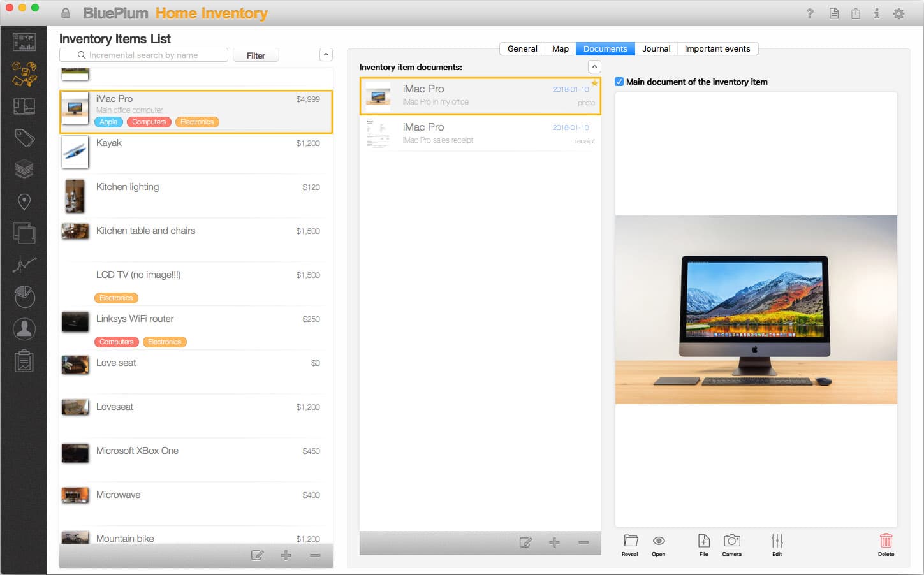The image size is (924, 575).
Task: Select the Microwave inventory item
Action: [x=196, y=504]
